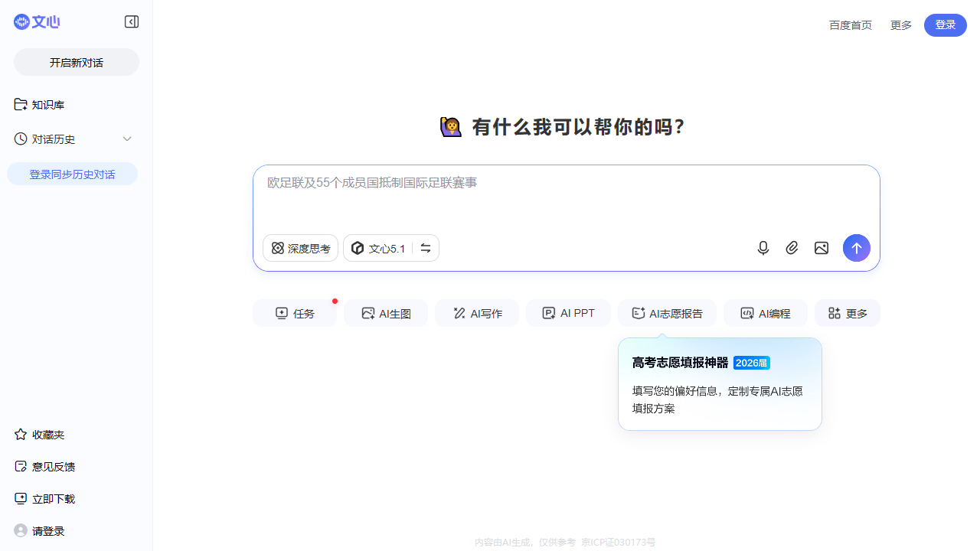This screenshot has height=551, width=980.
Task: Click the microphone voice input icon
Action: [763, 248]
